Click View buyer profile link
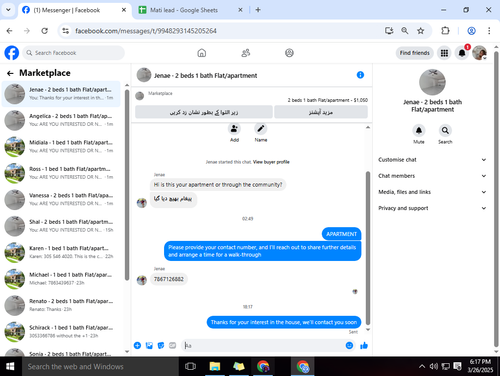 (271, 162)
